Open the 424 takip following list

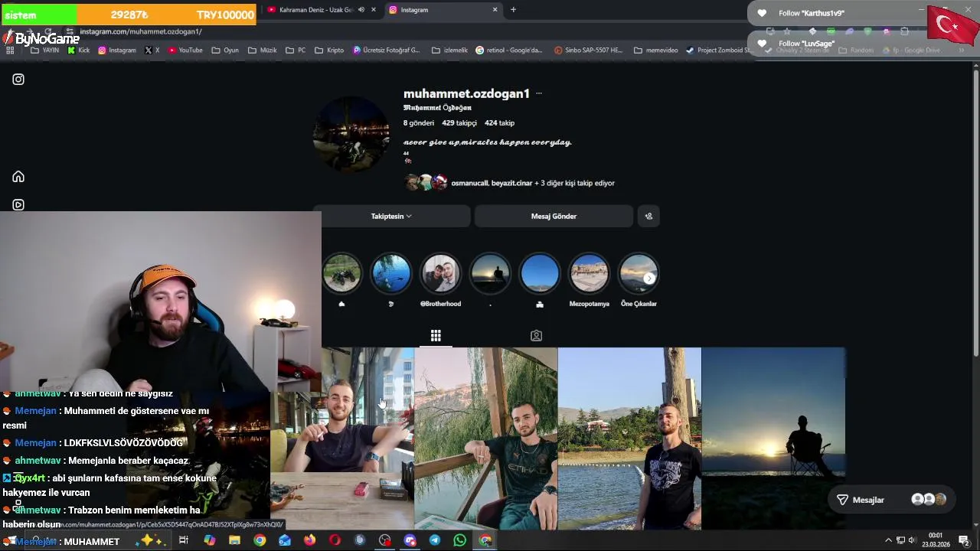pos(499,122)
